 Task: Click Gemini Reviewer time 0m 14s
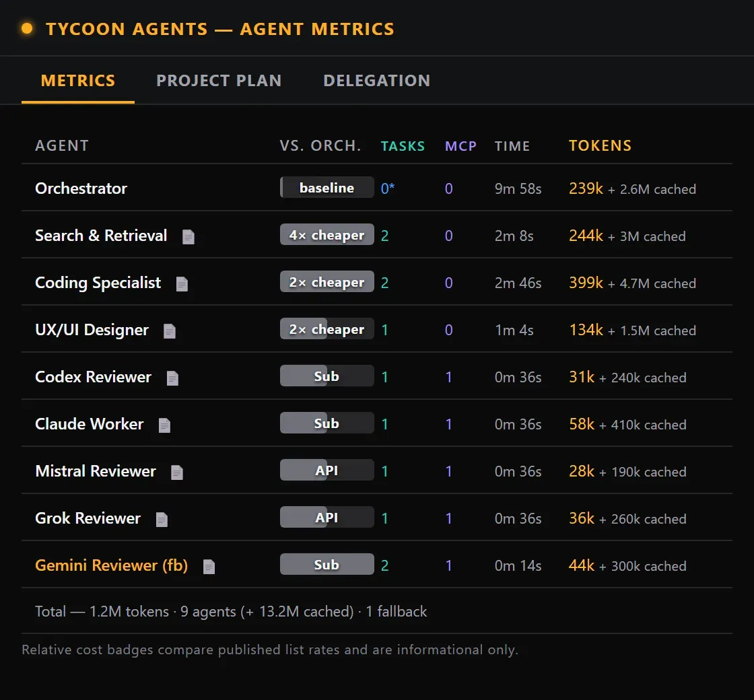click(x=518, y=565)
